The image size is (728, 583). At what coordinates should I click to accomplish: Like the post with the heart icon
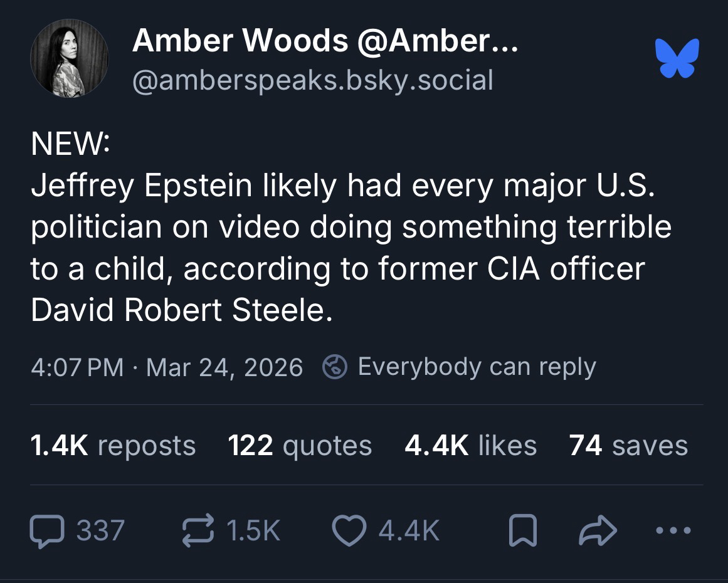[348, 530]
